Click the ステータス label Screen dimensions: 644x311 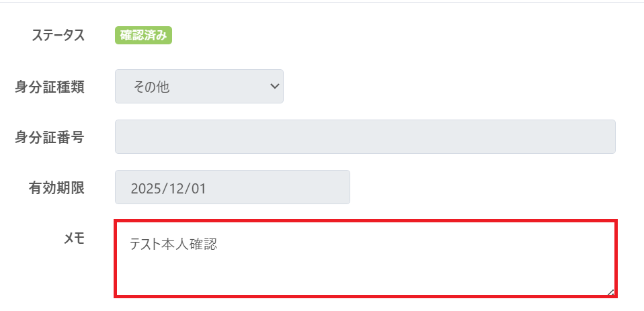tap(58, 36)
